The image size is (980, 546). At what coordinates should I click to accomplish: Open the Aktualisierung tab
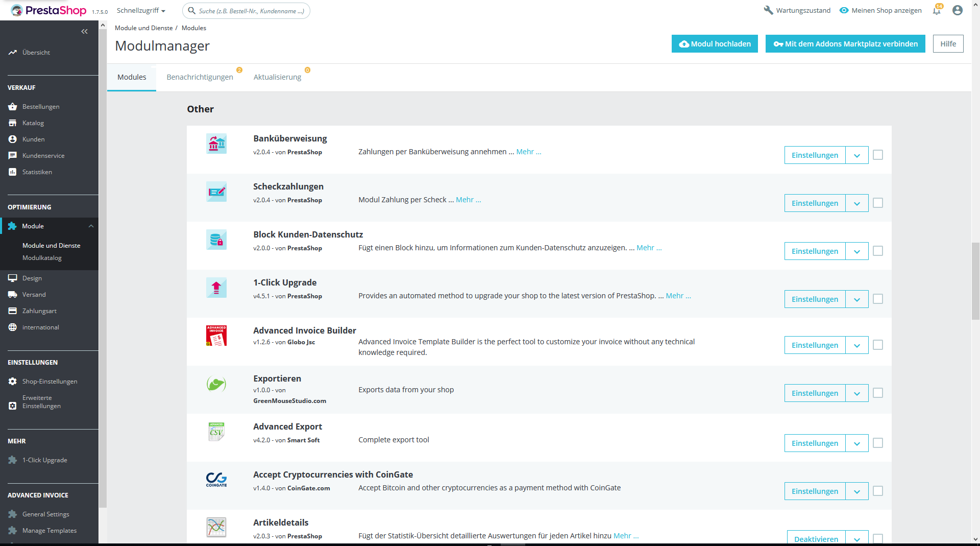[278, 77]
